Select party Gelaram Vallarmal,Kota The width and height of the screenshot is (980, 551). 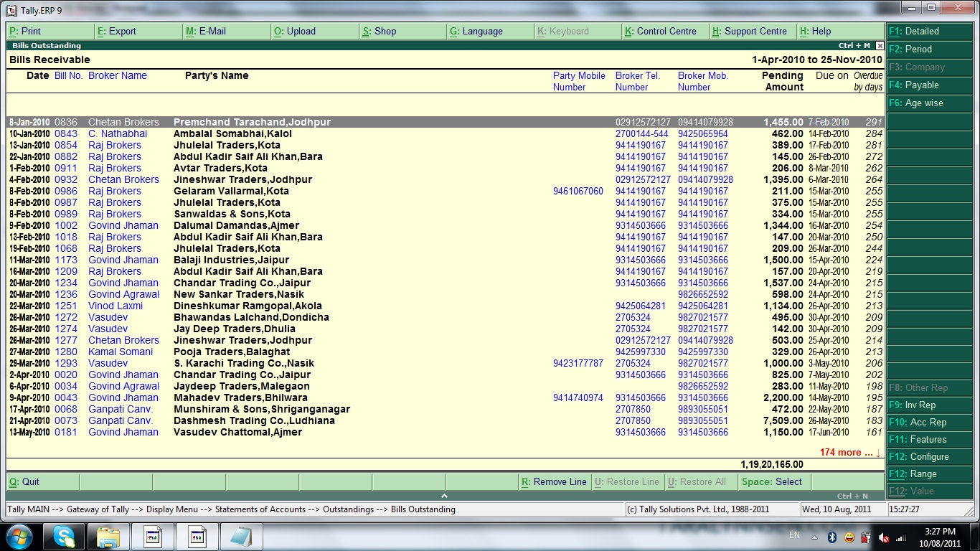[x=231, y=191]
